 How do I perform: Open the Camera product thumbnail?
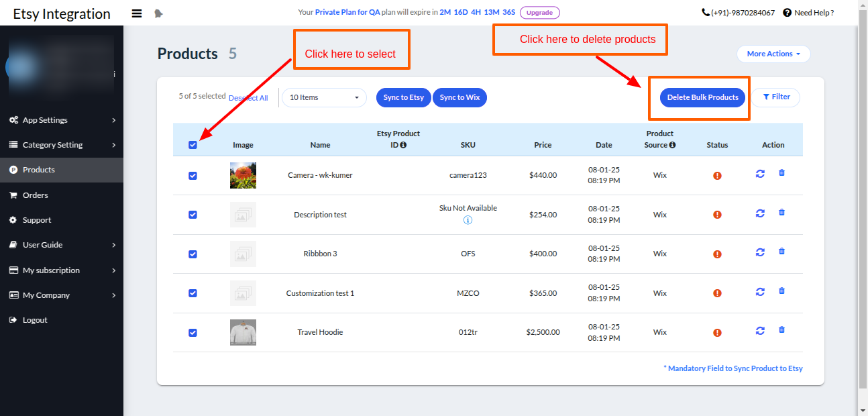tap(243, 175)
